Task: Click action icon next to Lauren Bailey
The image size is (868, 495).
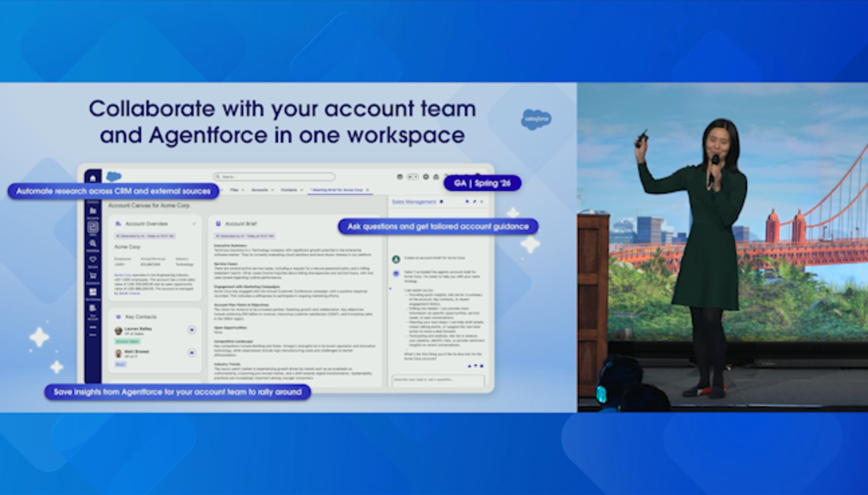Action: [191, 330]
